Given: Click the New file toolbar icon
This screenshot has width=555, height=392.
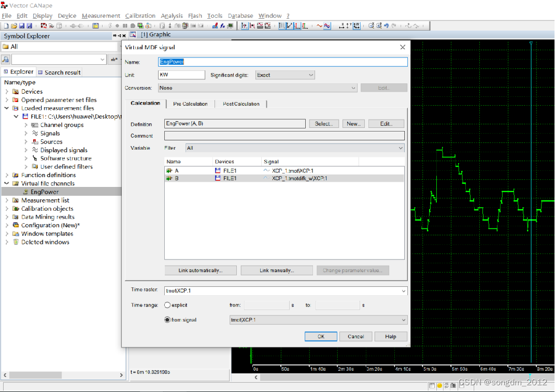Looking at the screenshot, I should (x=6, y=25).
